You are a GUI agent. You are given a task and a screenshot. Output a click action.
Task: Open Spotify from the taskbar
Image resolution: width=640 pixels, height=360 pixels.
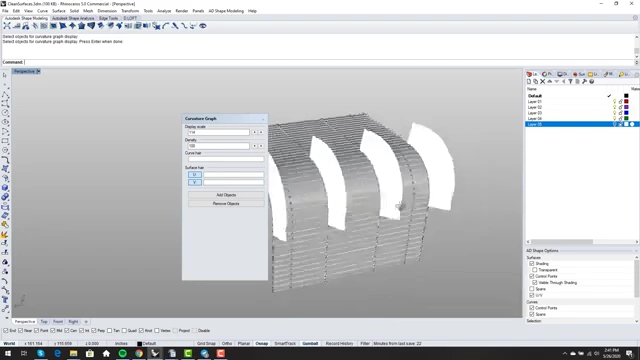coord(122,353)
